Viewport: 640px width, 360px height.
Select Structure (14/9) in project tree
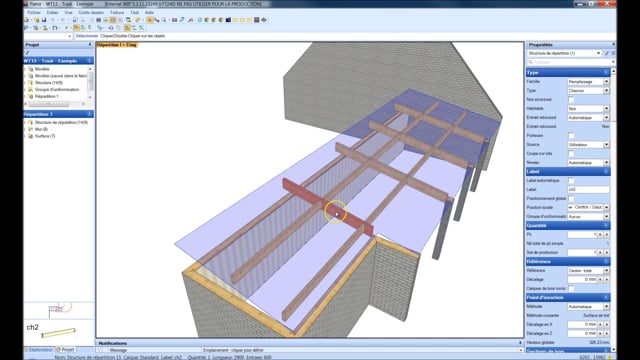click(x=49, y=82)
